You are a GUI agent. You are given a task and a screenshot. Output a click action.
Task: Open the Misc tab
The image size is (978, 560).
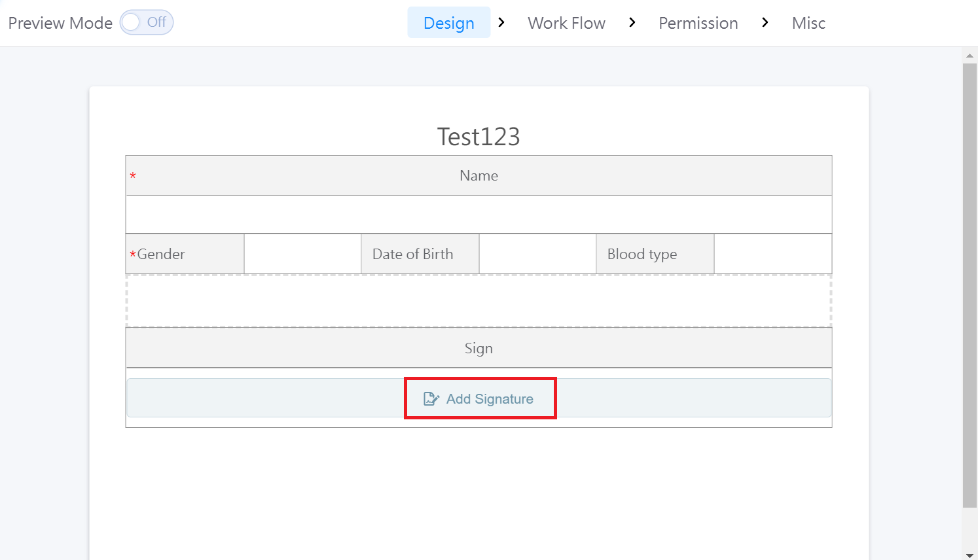(808, 23)
